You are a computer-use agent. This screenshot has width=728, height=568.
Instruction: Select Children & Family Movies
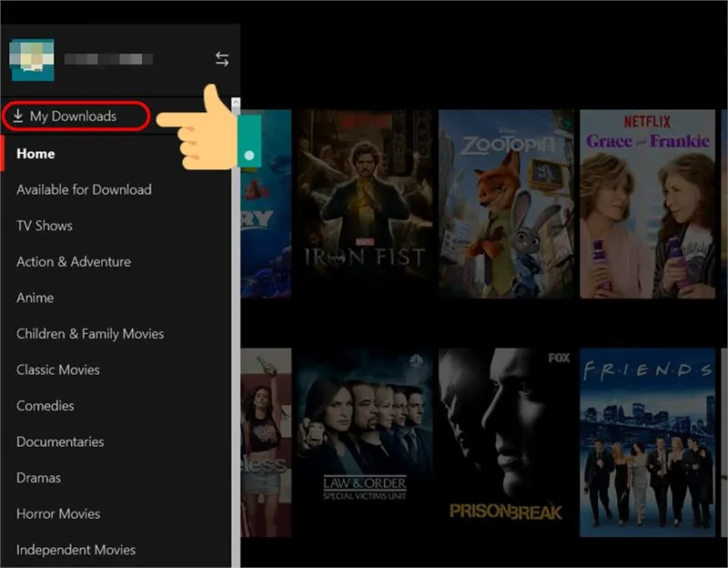(90, 333)
